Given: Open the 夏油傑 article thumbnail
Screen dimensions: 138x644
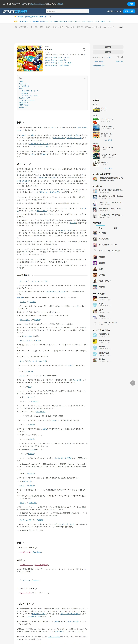Looking at the screenshot, I should coord(95,269).
